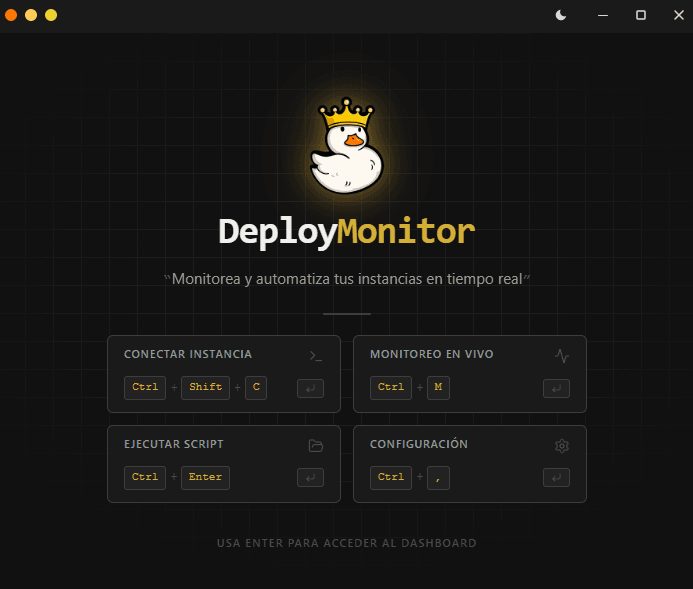693x589 pixels.
Task: Click Ctrl key badge in Configuración
Action: (x=391, y=478)
